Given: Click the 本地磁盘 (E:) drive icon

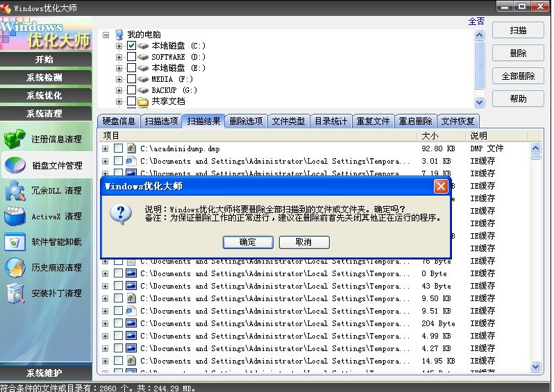Looking at the screenshot, I should click(143, 68).
